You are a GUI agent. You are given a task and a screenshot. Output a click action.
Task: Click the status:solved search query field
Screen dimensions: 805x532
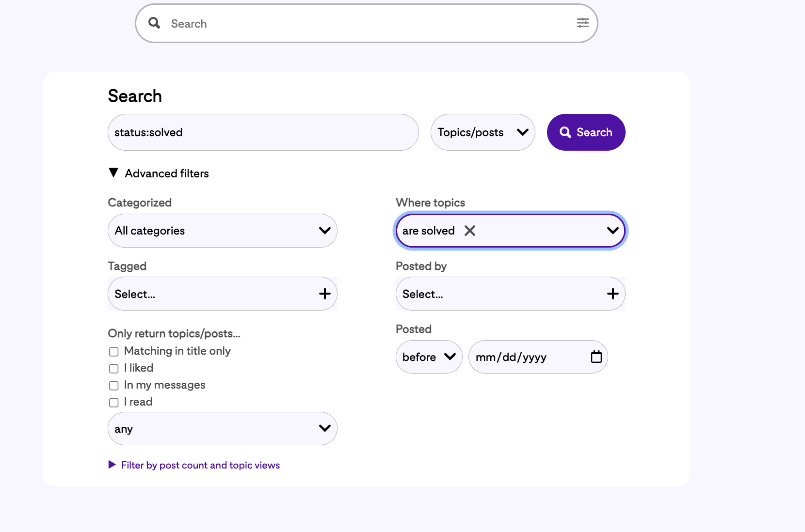263,132
